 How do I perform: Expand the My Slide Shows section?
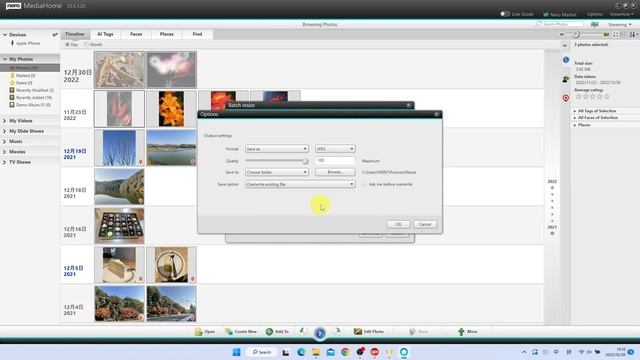tap(4, 131)
